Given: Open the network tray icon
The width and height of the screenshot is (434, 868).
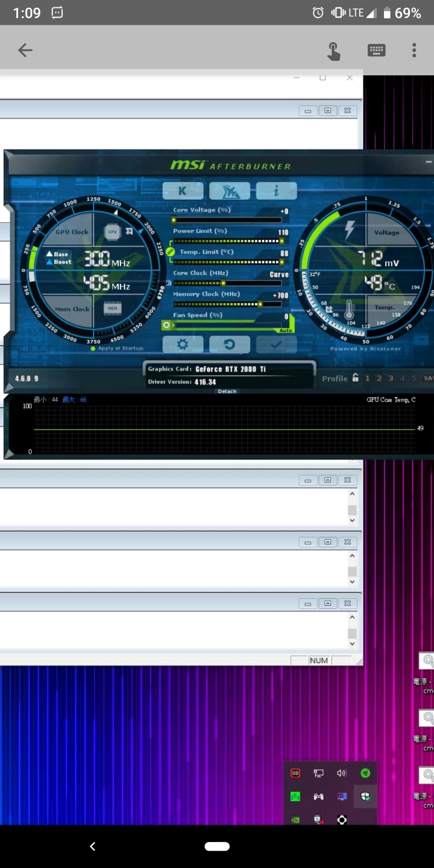Looking at the screenshot, I should click(318, 773).
